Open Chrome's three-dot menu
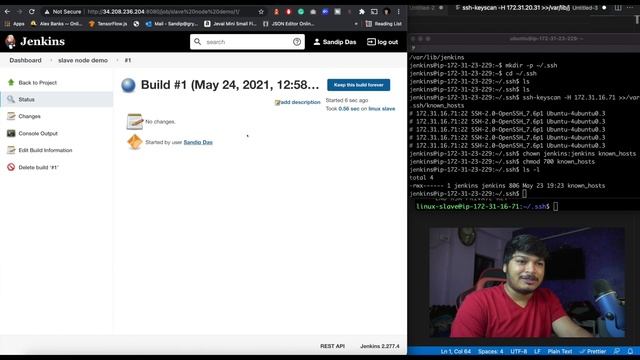This screenshot has height=360, width=640. click(x=399, y=12)
